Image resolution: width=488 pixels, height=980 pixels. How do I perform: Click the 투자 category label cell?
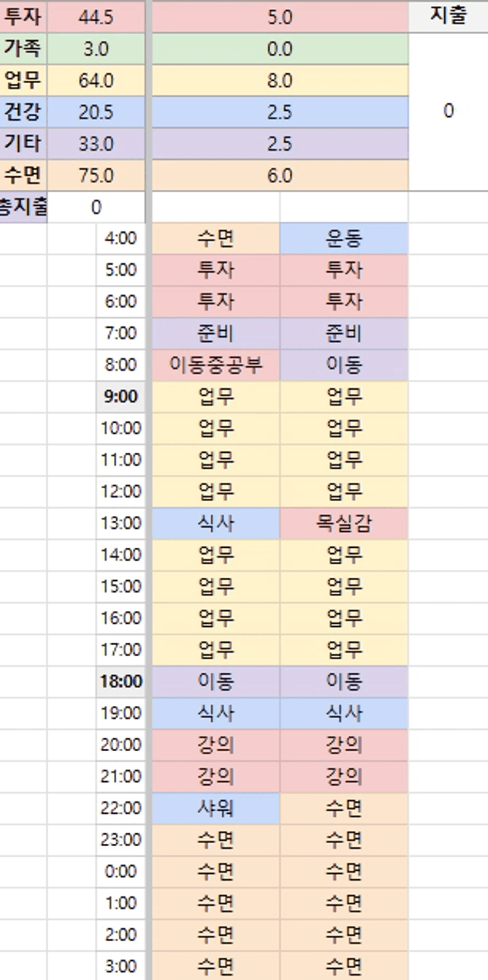point(23,17)
